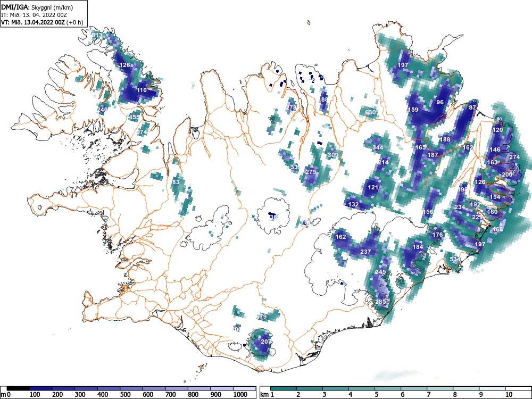Screen dimensions: 532x399
Task: Click the visibility value '309' on the map
Action: [333, 155]
